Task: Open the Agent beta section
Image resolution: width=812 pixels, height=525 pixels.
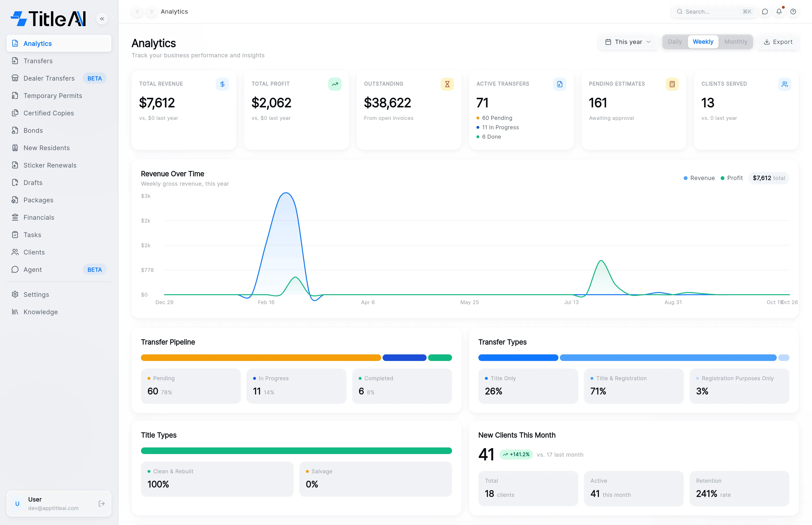Action: click(x=59, y=270)
